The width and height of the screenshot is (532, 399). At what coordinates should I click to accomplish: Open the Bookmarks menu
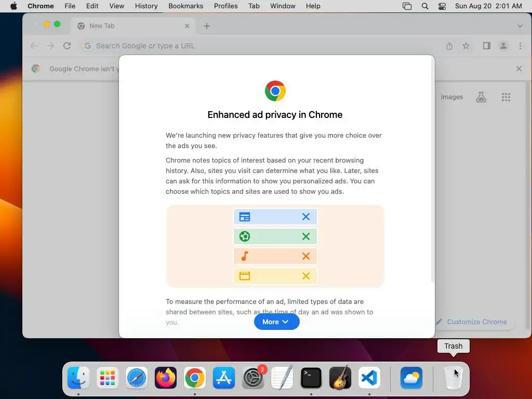pos(185,6)
